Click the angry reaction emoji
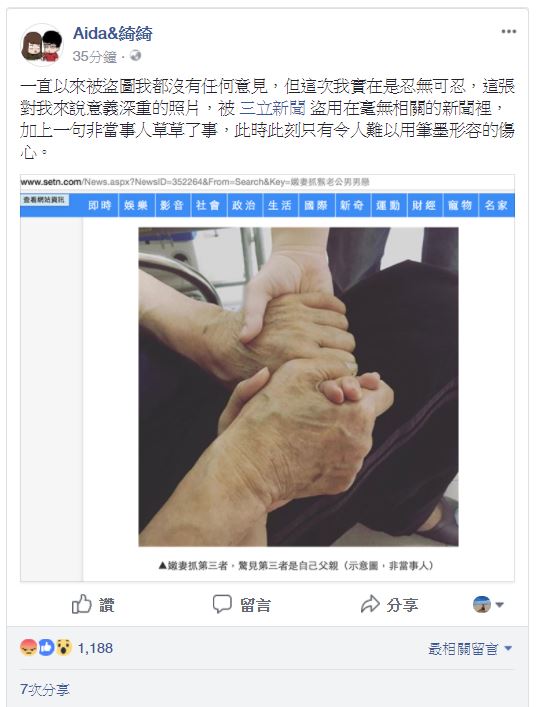This screenshot has width=540, height=707. click(28, 648)
